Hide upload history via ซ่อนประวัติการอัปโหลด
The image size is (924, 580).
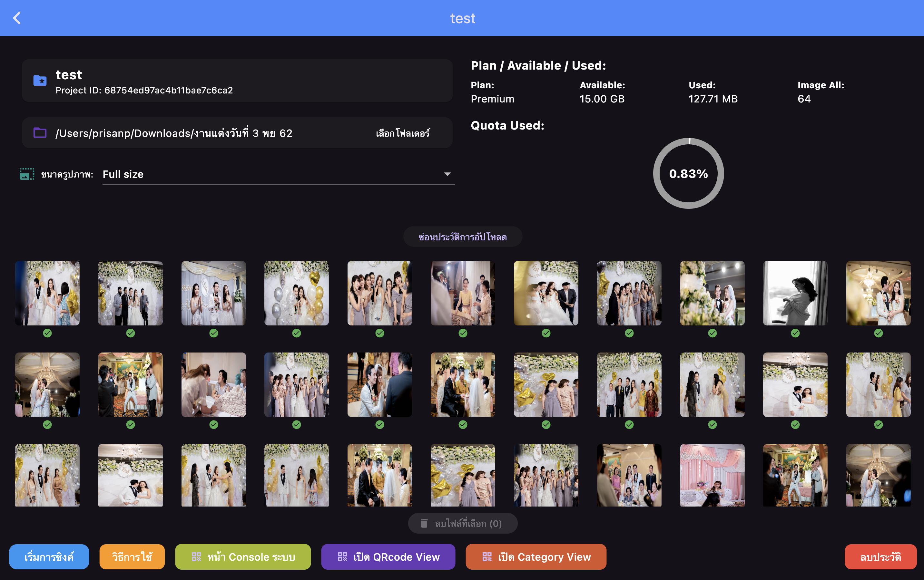tap(462, 237)
